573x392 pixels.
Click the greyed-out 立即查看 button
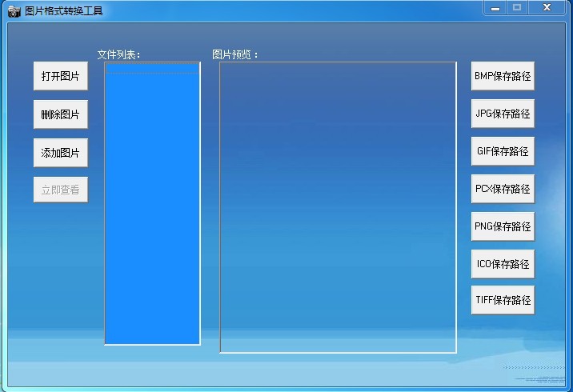pyautogui.click(x=61, y=190)
